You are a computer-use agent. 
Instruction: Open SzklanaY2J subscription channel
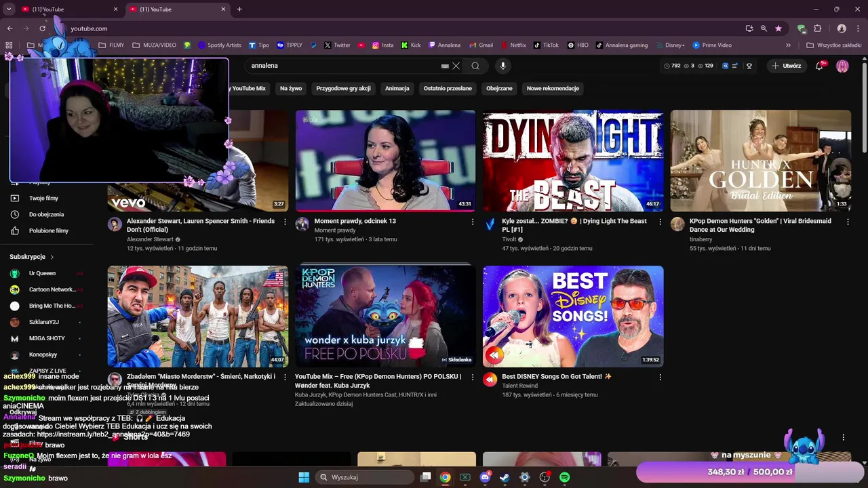[x=43, y=322]
